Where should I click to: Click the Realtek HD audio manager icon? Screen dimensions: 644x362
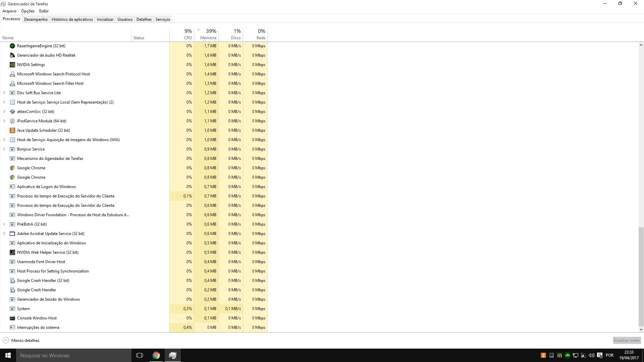pos(12,55)
